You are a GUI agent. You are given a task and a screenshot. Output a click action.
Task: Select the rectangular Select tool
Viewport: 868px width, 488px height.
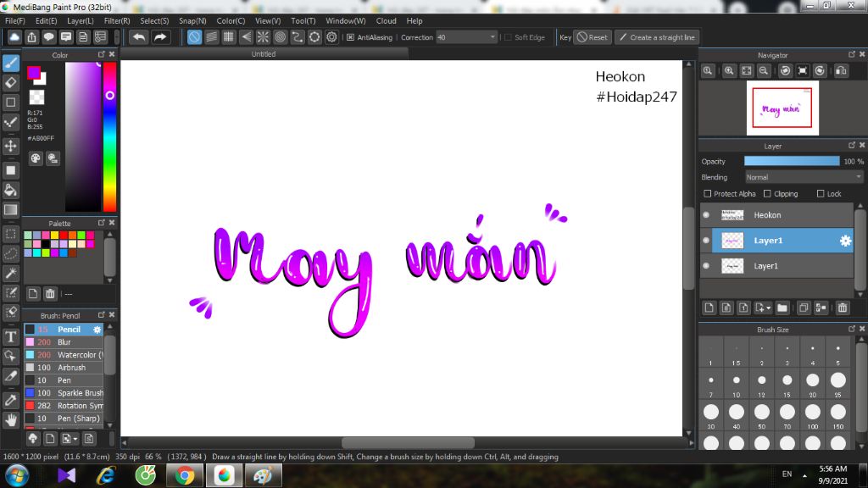pyautogui.click(x=10, y=234)
